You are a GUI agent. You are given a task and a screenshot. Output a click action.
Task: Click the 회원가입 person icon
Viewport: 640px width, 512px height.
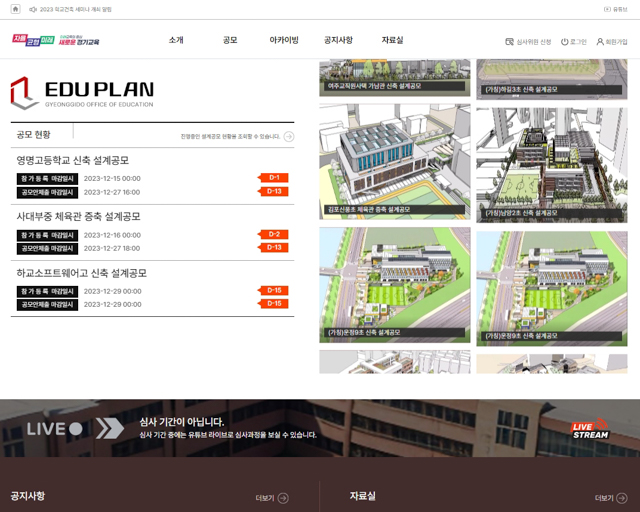[x=600, y=42]
